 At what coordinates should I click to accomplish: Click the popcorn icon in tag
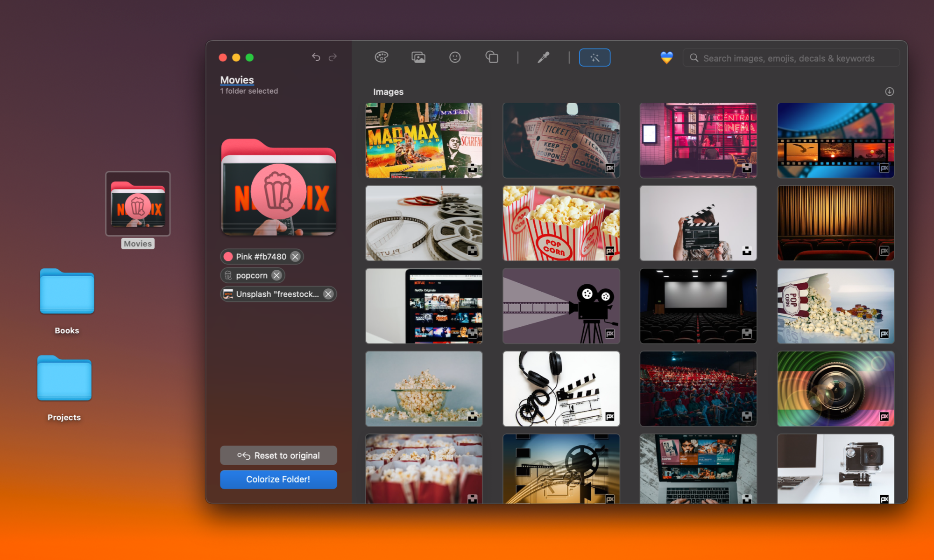228,275
